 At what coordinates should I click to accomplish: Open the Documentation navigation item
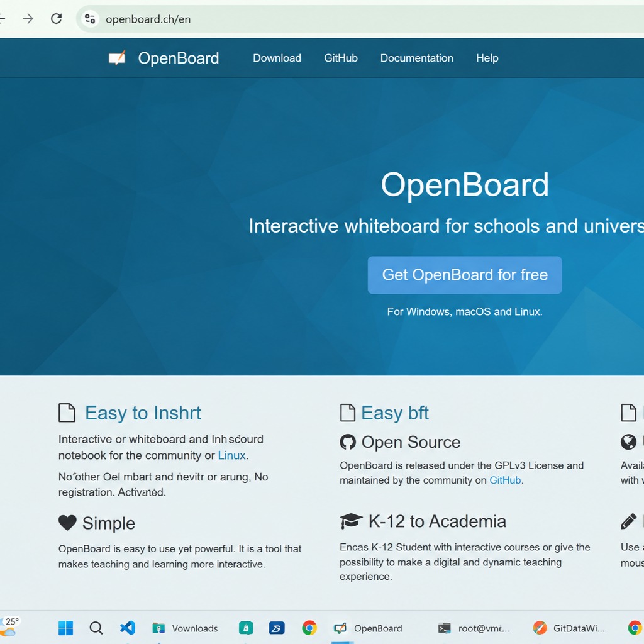pyautogui.click(x=416, y=58)
